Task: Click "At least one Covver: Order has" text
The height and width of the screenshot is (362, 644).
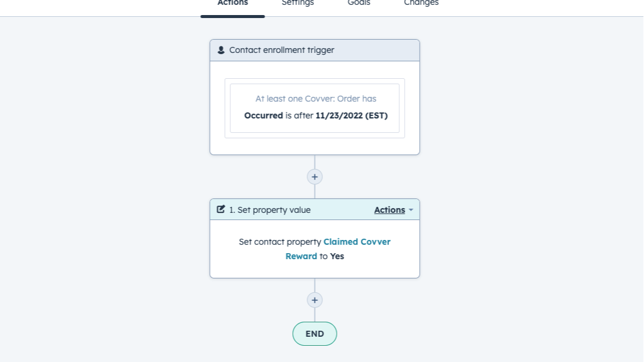Action: click(x=316, y=99)
